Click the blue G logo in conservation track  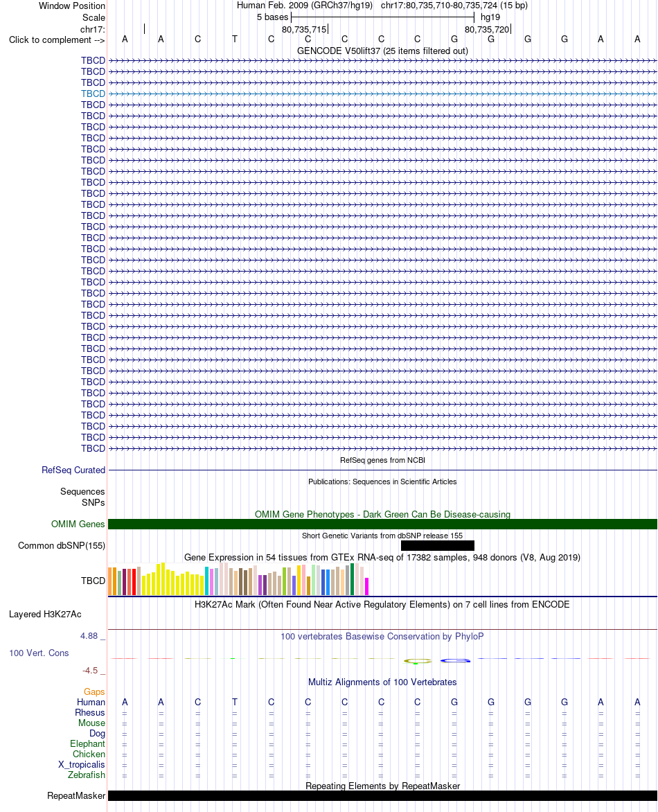455,660
